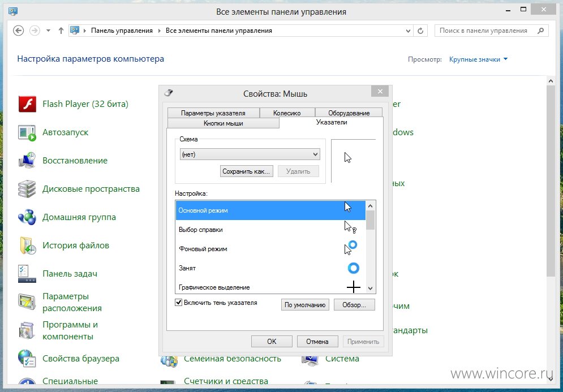Click the pointer list scroll down arrow

click(x=371, y=288)
